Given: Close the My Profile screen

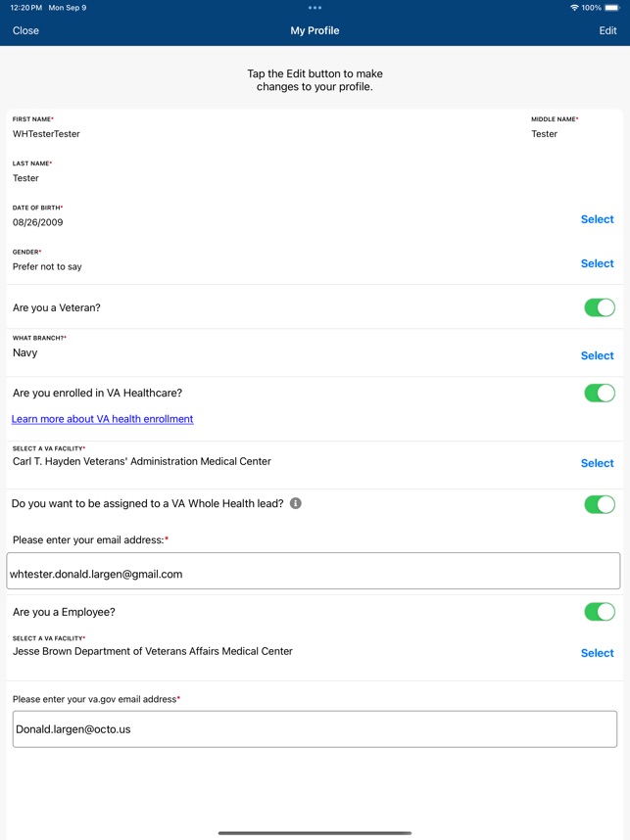Looking at the screenshot, I should pyautogui.click(x=25, y=30).
